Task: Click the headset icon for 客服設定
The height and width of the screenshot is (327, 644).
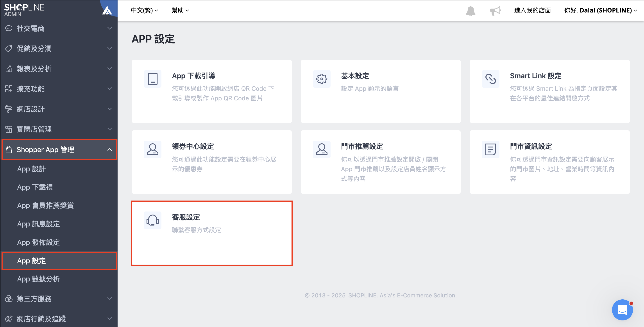Action: pos(152,220)
